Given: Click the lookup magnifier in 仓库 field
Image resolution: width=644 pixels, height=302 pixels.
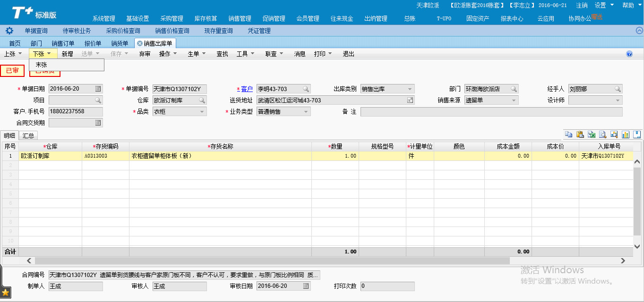Looking at the screenshot, I should [x=202, y=100].
